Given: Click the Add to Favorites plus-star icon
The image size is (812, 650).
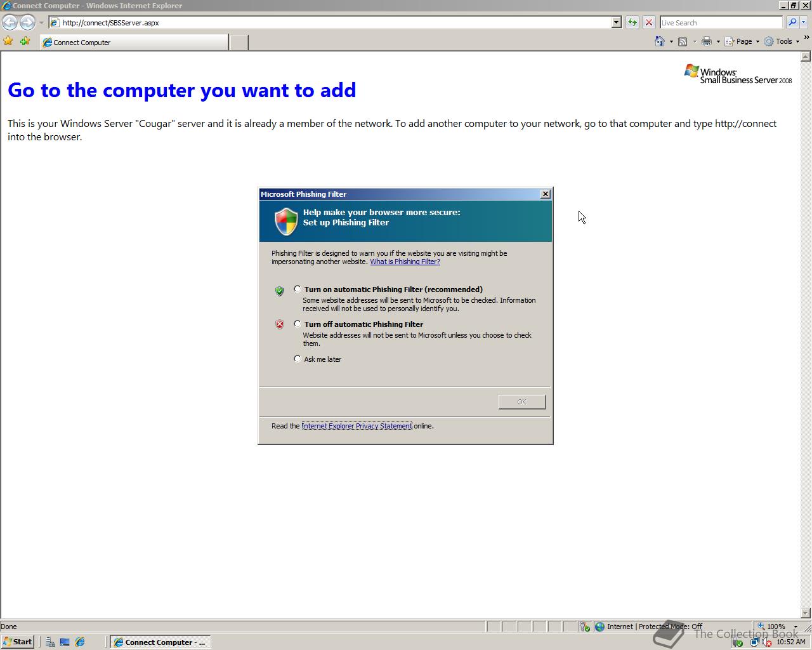Looking at the screenshot, I should point(25,41).
